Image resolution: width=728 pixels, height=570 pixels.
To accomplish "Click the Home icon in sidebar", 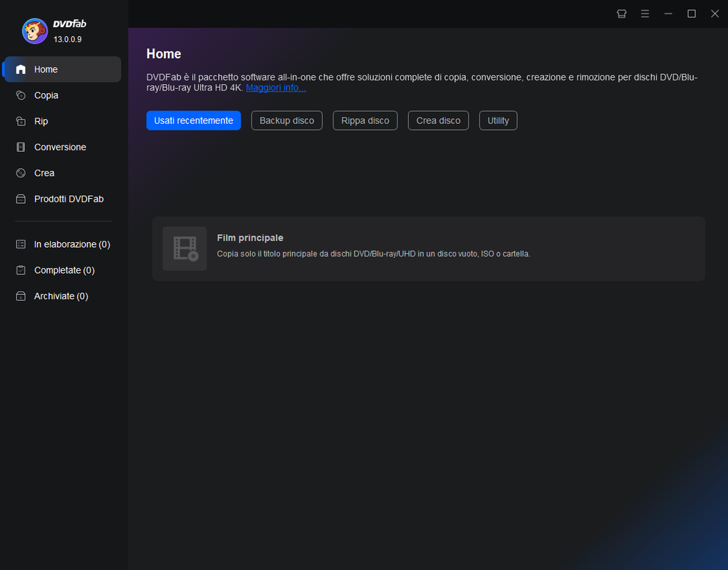I will pos(21,69).
